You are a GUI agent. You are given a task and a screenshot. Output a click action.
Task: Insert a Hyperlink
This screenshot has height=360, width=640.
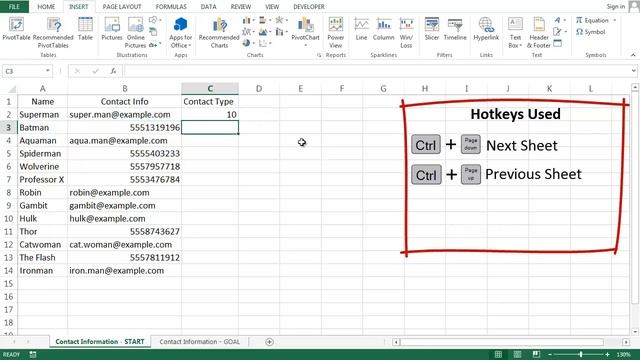click(x=486, y=29)
